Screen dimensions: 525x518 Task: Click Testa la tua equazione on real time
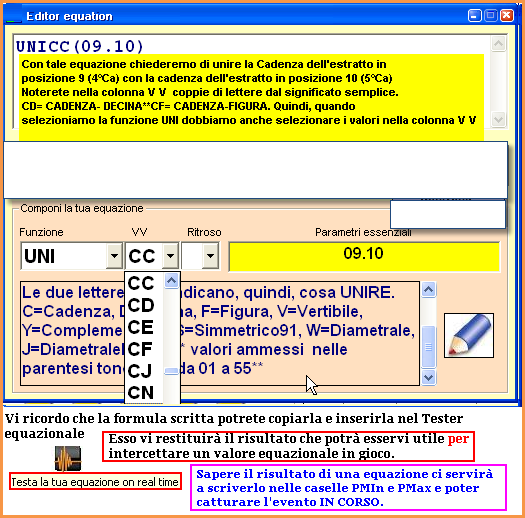(95, 482)
